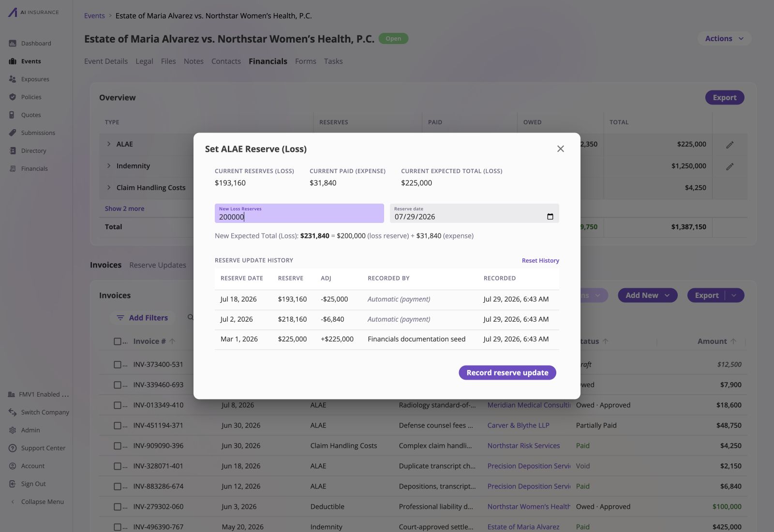Switch to the Event Details tab
Viewport: 774px width, 532px height.
pos(106,61)
